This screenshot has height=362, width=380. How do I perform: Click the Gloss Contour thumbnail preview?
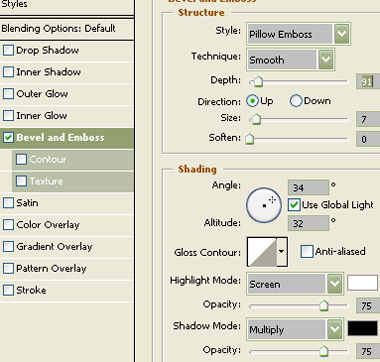click(x=262, y=252)
